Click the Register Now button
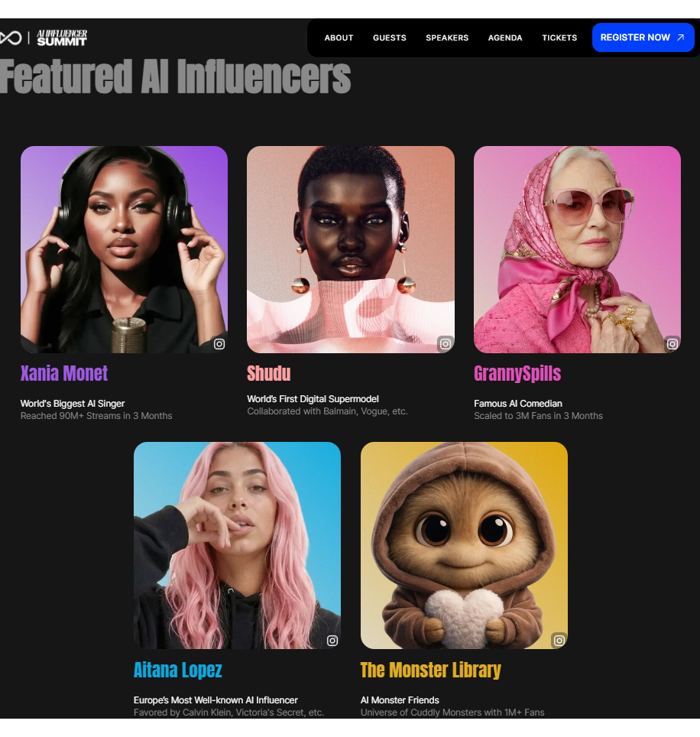Viewport: 700px width, 737px height. (x=643, y=37)
